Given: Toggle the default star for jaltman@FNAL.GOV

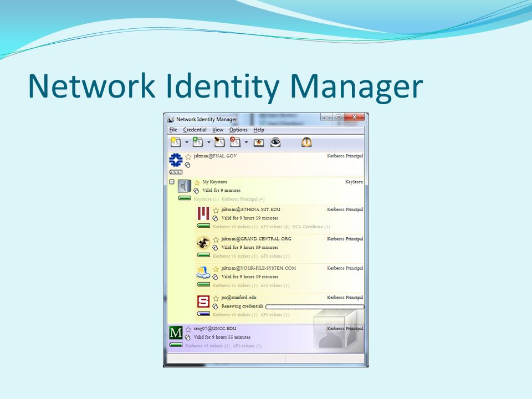Looking at the screenshot, I should (188, 156).
